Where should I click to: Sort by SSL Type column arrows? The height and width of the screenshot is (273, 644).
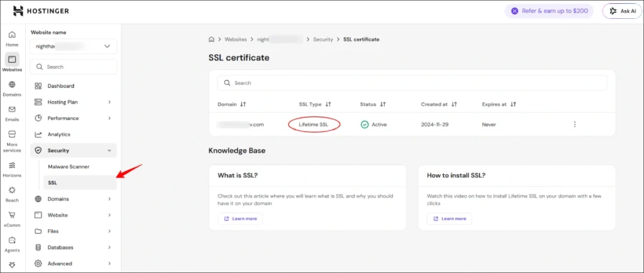328,104
